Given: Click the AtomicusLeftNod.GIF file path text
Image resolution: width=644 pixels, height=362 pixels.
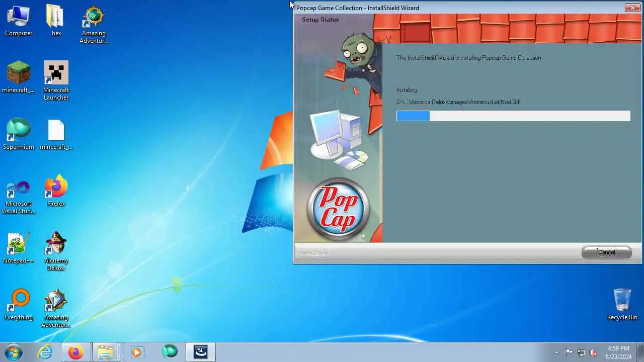Looking at the screenshot, I should (x=458, y=102).
